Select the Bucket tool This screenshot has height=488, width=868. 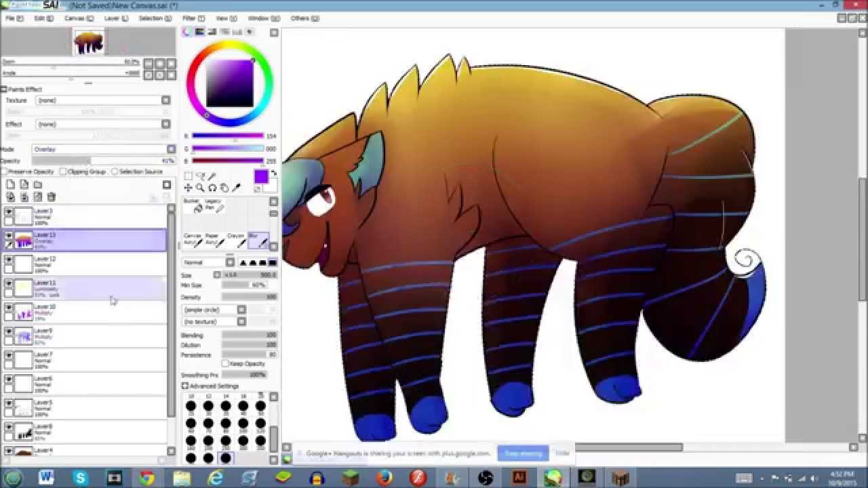click(193, 205)
